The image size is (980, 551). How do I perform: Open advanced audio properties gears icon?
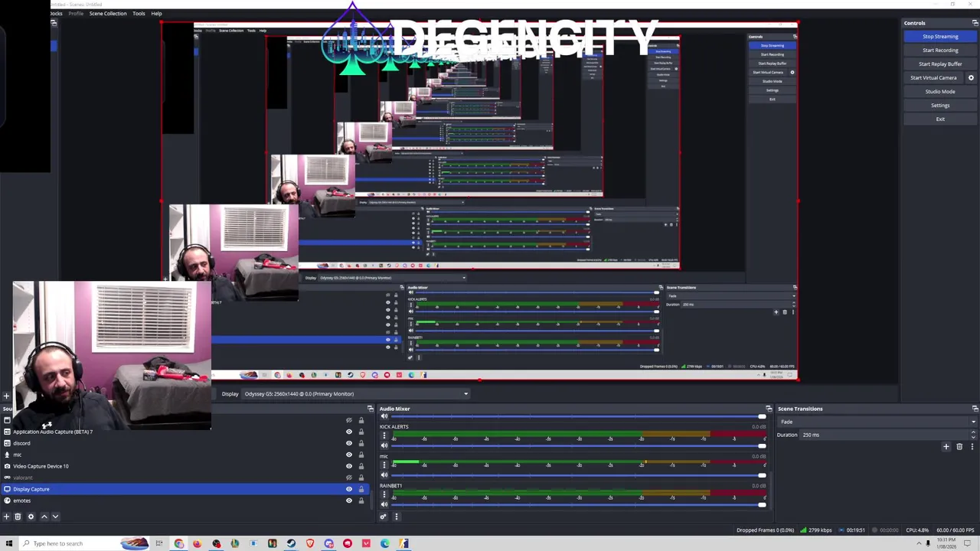click(384, 517)
